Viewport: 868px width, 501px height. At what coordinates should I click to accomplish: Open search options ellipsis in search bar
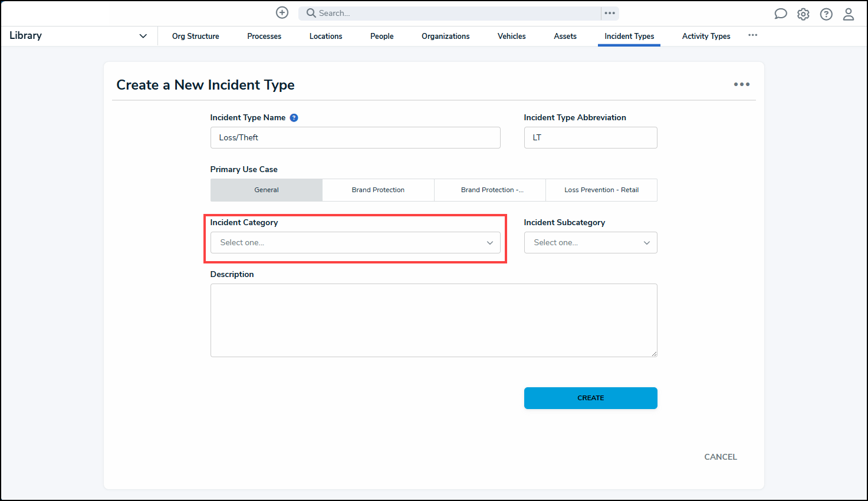click(x=610, y=13)
